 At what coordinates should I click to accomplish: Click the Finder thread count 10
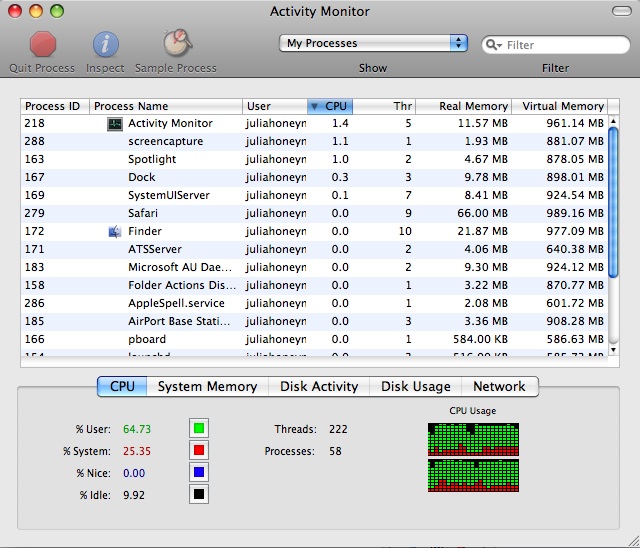[405, 231]
